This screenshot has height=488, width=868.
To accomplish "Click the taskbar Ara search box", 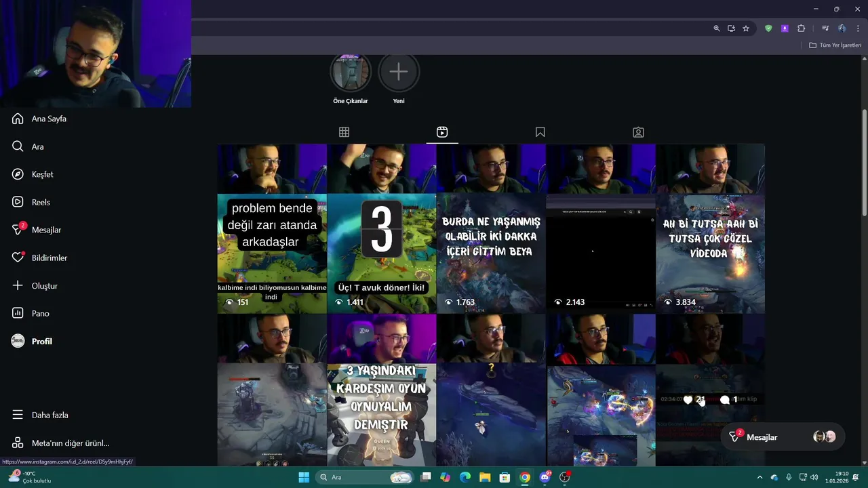I will pyautogui.click(x=366, y=477).
